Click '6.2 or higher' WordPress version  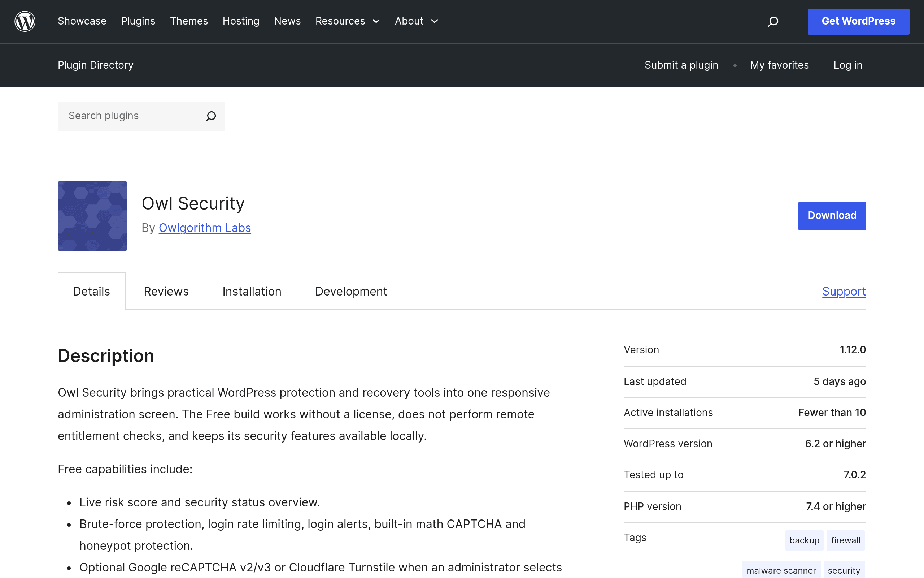[836, 444]
